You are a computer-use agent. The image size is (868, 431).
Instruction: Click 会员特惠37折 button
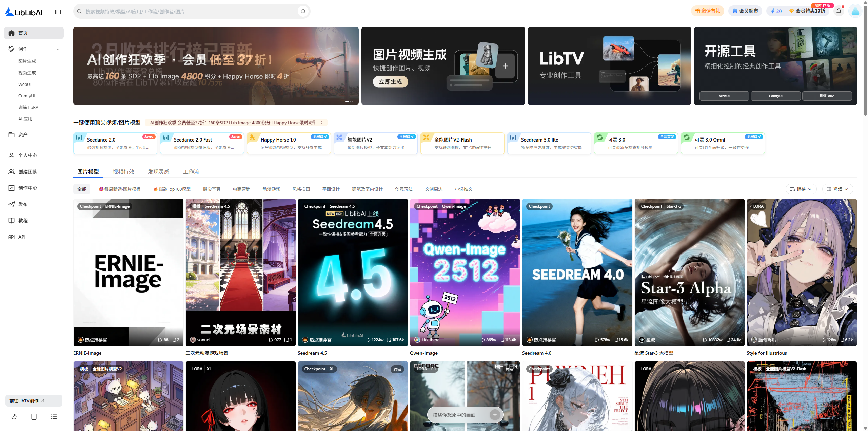point(808,11)
